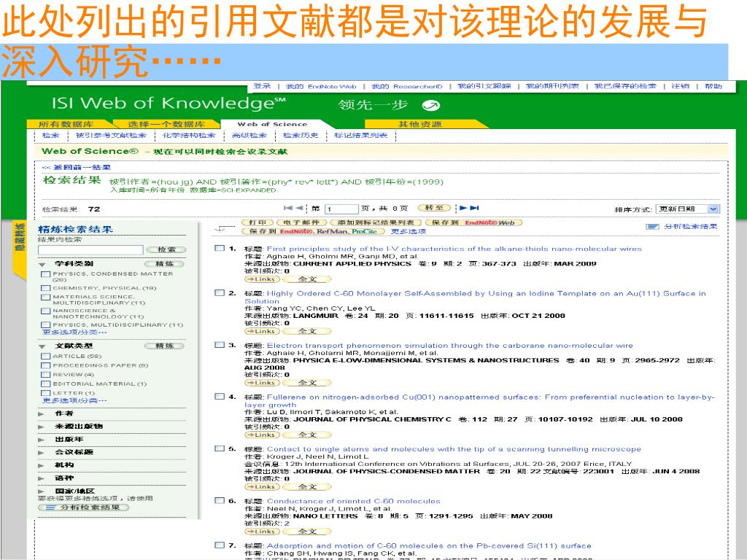Open the Conductance of oriented C-60 molecules link
Screen dimensions: 747x560
pyautogui.click(x=353, y=501)
